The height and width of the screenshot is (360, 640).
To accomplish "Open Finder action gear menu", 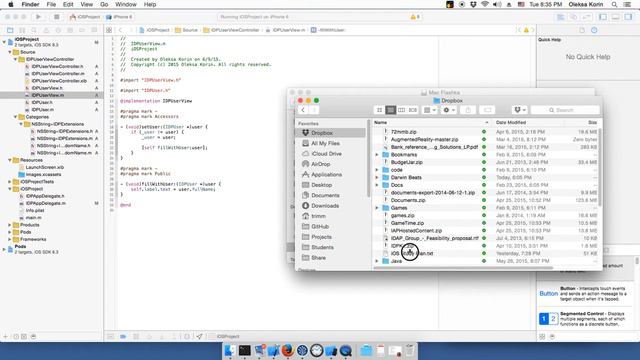I will pos(449,110).
